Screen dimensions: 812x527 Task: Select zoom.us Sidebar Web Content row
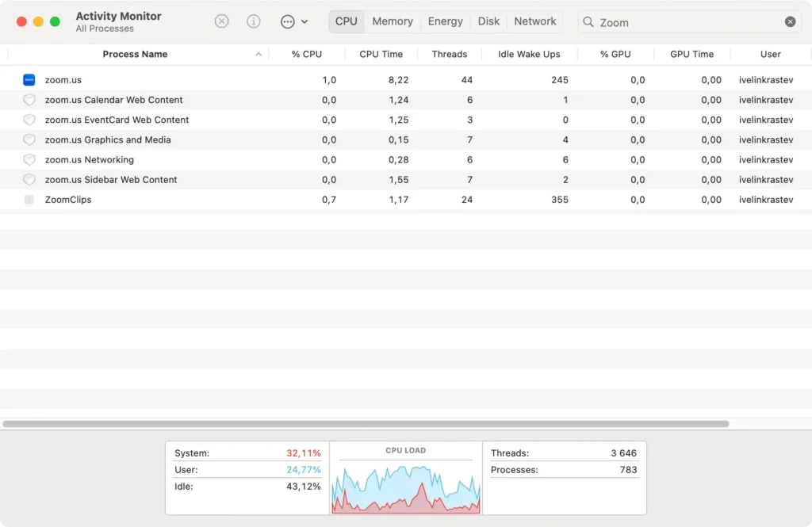[406, 180]
